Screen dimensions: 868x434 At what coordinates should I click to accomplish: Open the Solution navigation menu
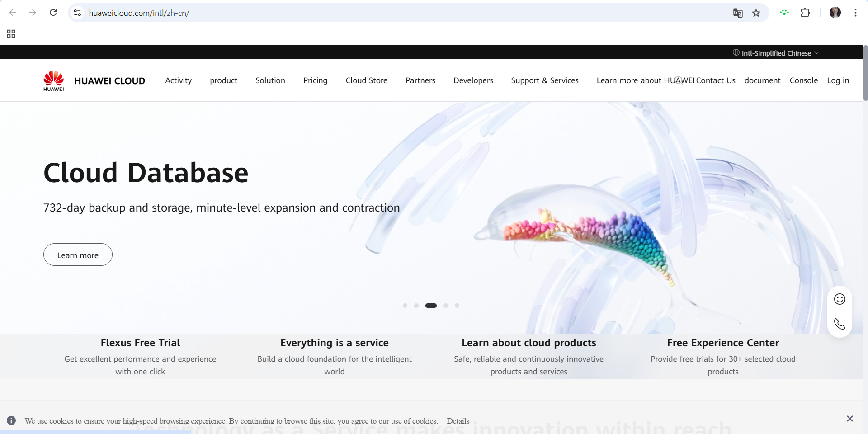(270, 80)
